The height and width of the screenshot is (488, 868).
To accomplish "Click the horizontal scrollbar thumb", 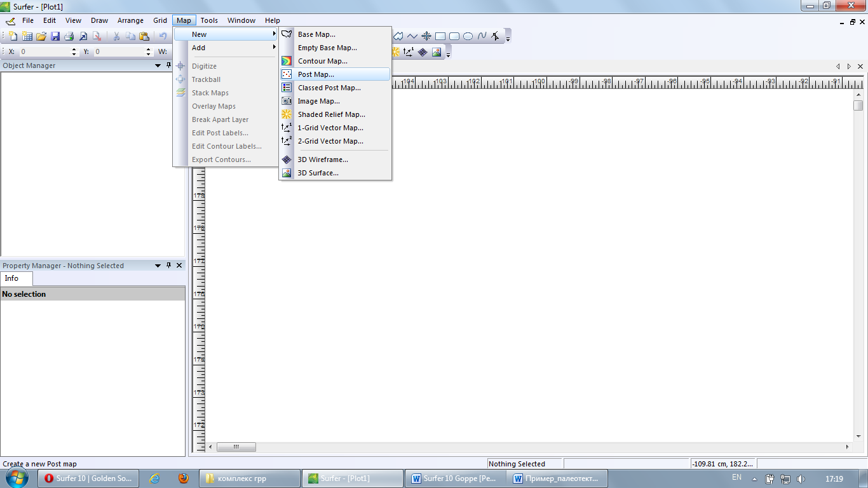I will click(x=236, y=447).
